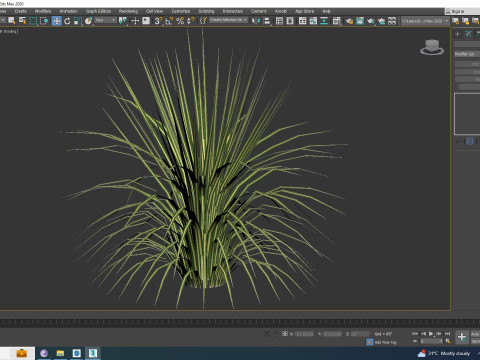
Task: Open Material Editor icon
Action: (x=337, y=21)
